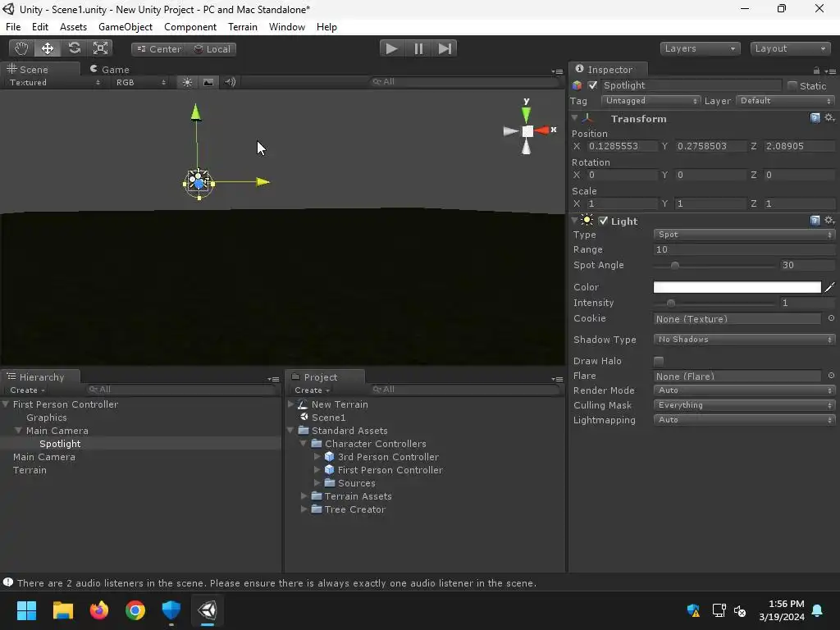Open Google Chrome from taskbar
The height and width of the screenshot is (630, 840).
(135, 609)
